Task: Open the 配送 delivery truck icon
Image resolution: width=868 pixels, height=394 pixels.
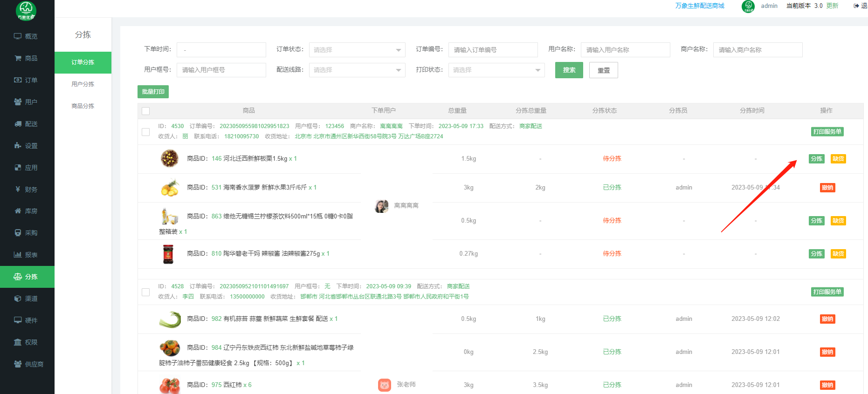Action: point(18,124)
